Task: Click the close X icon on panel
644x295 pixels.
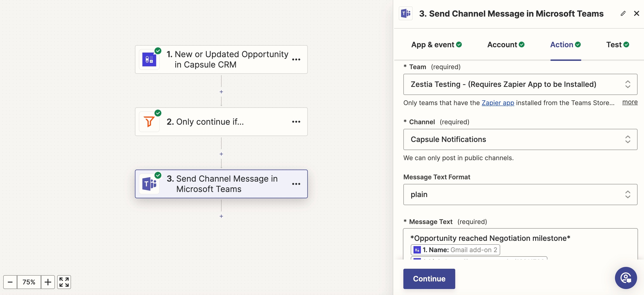Action: [x=636, y=13]
